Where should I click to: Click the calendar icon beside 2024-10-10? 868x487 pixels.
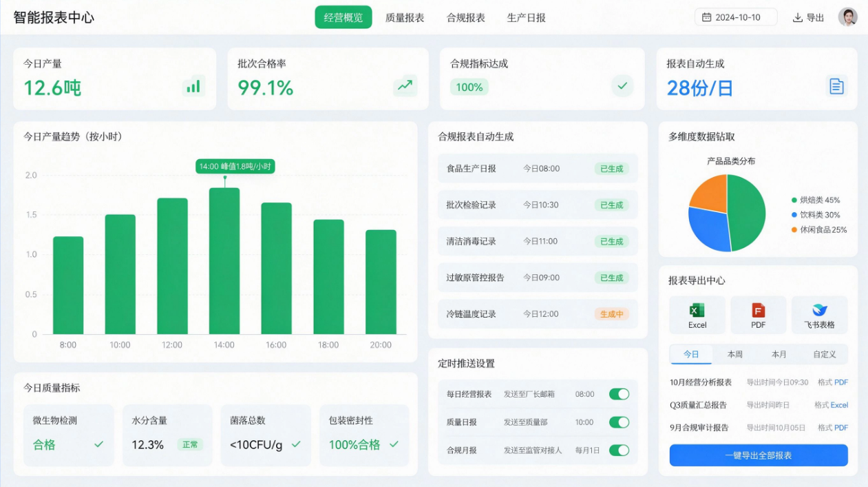706,18
